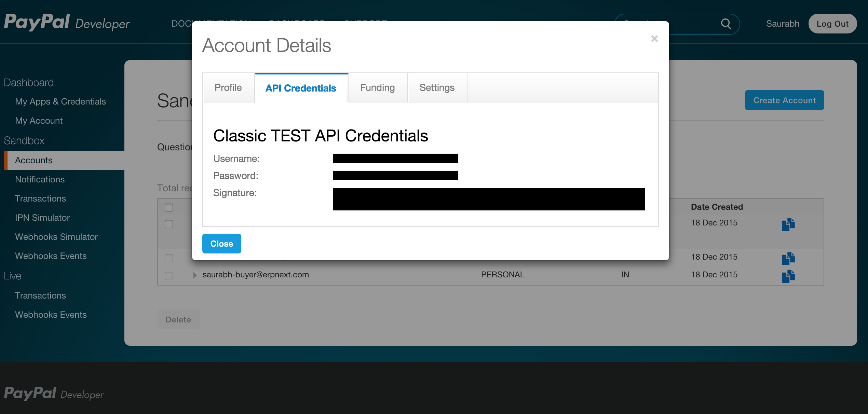Expand the saurabh-buyer@erpnext.com row
This screenshot has width=868, height=414.
point(195,275)
